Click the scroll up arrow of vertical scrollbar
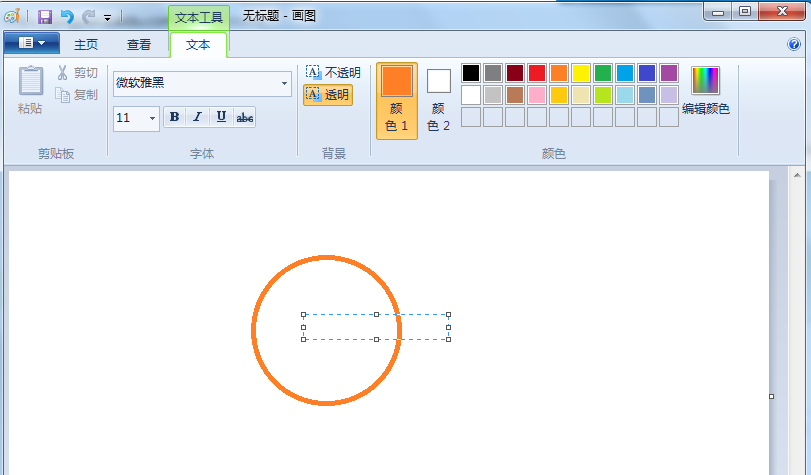The width and height of the screenshot is (811, 475). coord(797,175)
